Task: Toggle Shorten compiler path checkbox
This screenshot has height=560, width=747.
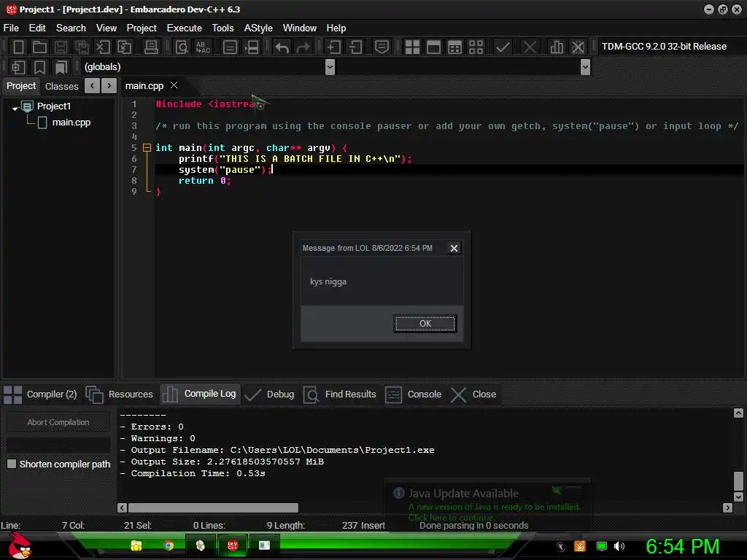Action: pyautogui.click(x=12, y=464)
